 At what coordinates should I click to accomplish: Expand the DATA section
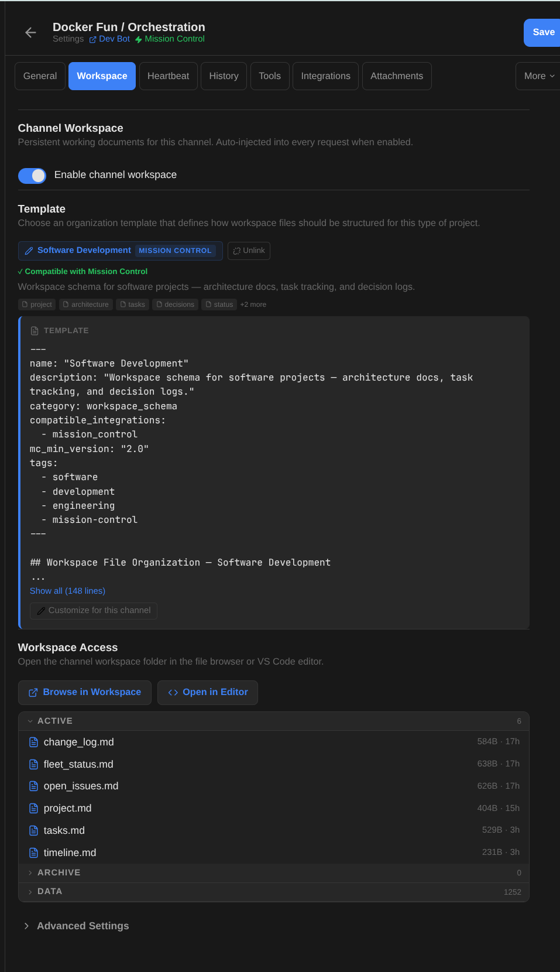(x=273, y=892)
